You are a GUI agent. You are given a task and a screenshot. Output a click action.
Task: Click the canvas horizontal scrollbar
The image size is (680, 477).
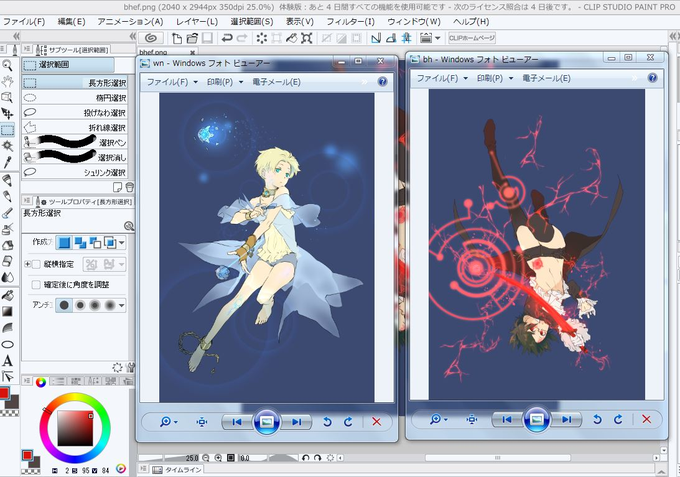tap(497, 457)
